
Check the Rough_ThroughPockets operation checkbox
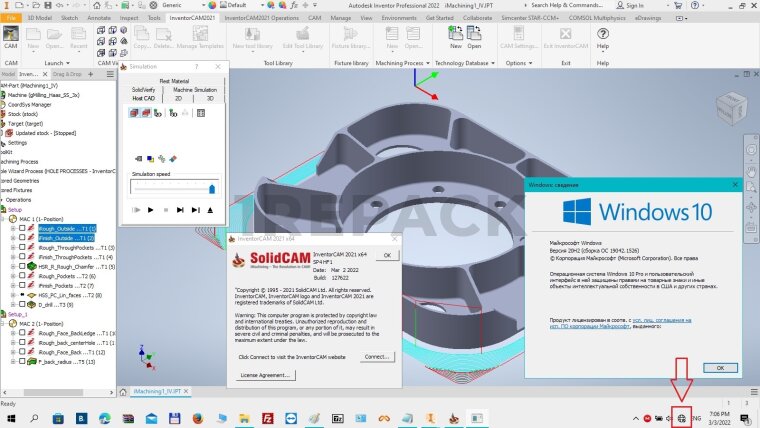pyautogui.click(x=23, y=246)
